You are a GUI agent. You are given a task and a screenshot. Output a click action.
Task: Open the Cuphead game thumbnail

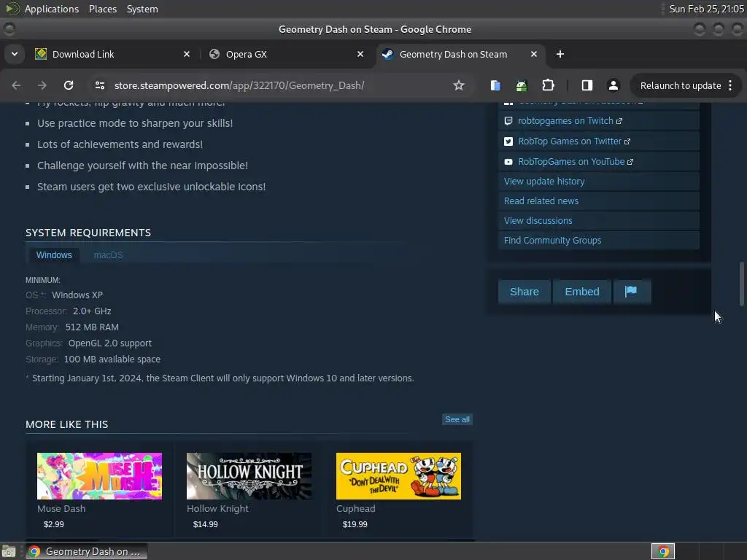pyautogui.click(x=399, y=476)
